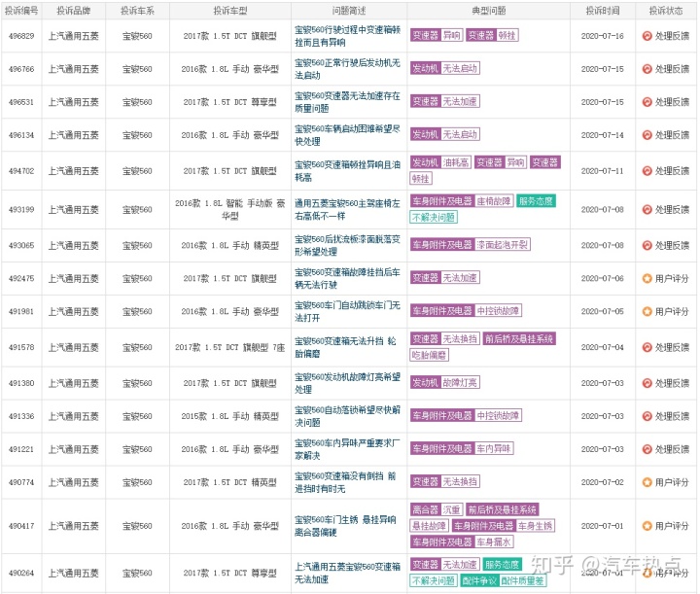Click the 配件质量差 tag
Screen dimensions: 700x594
(x=523, y=581)
